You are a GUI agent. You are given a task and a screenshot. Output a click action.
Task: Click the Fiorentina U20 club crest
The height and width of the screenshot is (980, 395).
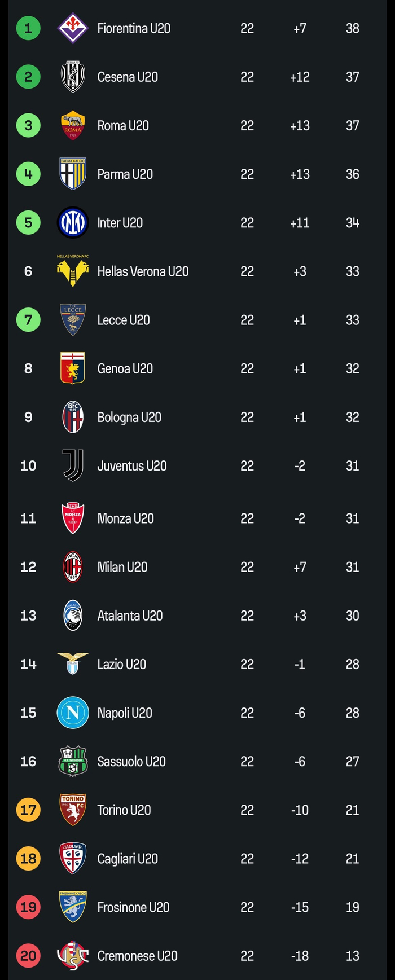click(73, 28)
